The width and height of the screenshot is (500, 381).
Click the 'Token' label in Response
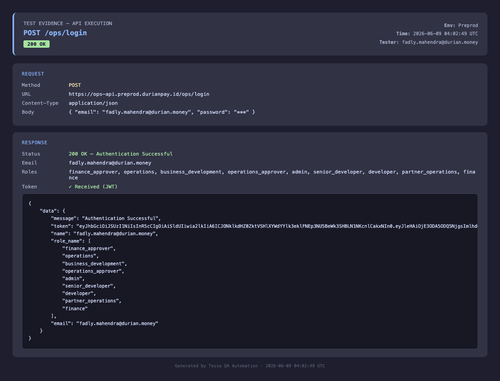(29, 187)
